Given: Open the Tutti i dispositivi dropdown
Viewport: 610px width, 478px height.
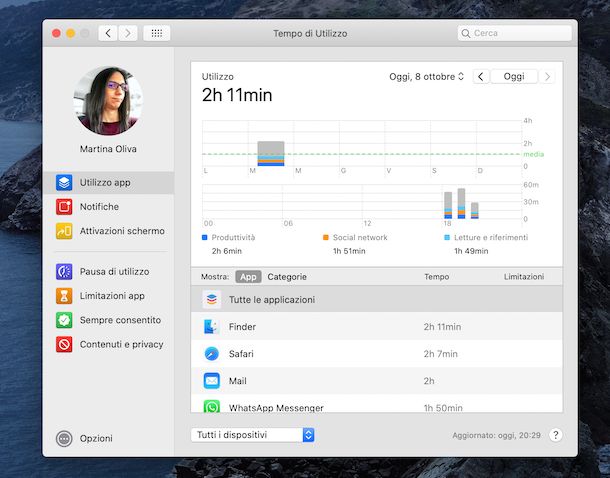Looking at the screenshot, I should [x=252, y=435].
